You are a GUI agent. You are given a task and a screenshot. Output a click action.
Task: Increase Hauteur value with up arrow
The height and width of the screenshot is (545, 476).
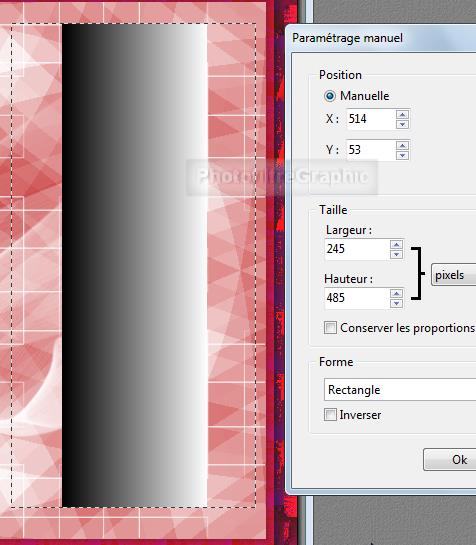tap(396, 293)
